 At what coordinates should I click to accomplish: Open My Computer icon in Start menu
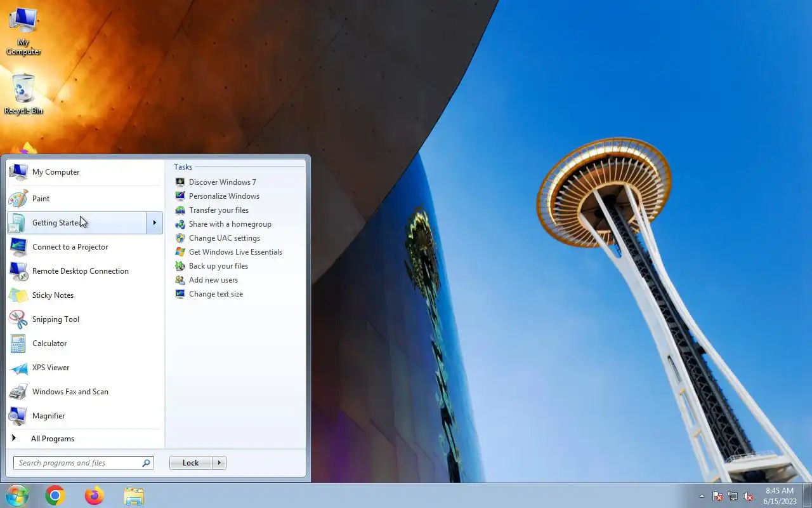tap(18, 172)
